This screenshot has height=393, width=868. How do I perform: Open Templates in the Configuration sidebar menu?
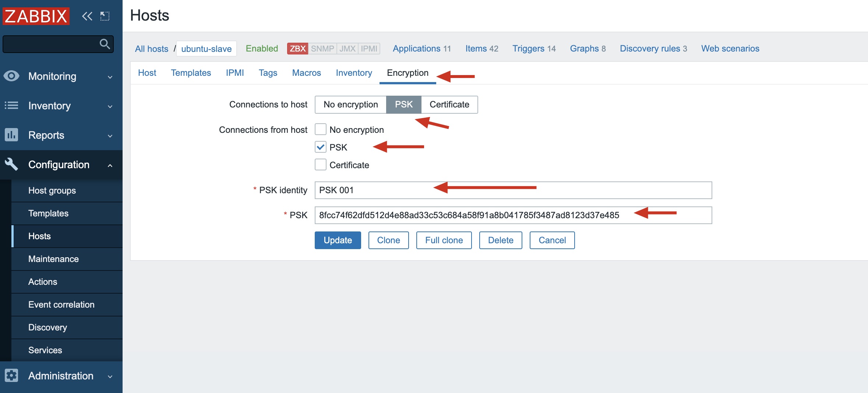click(67, 213)
